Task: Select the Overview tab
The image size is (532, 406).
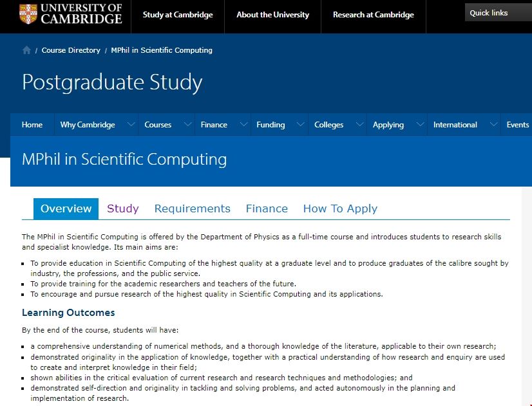Action: coord(65,208)
